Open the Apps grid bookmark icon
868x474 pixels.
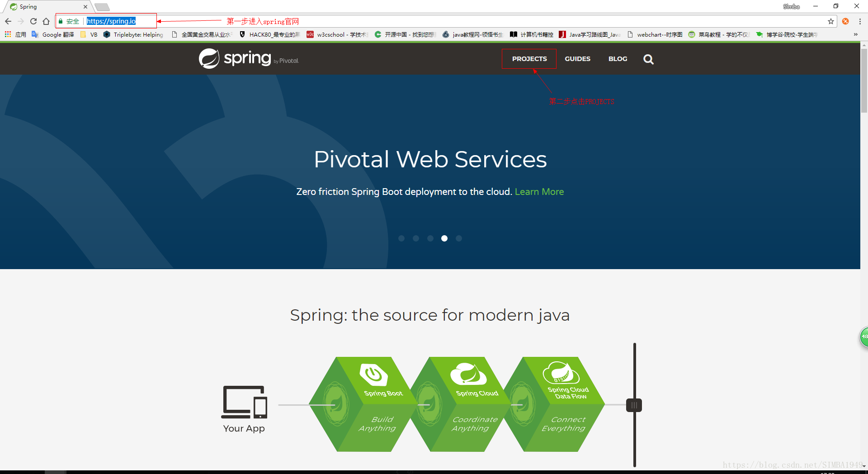(8, 34)
